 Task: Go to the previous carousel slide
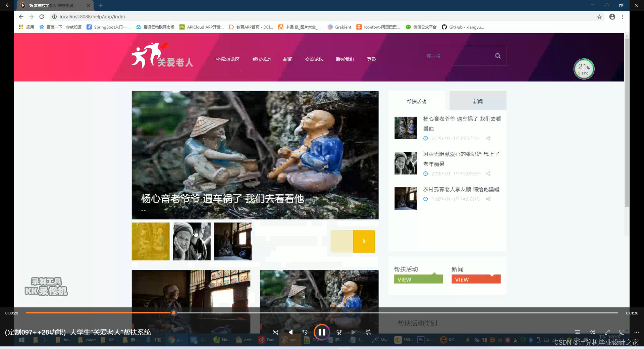(x=342, y=241)
